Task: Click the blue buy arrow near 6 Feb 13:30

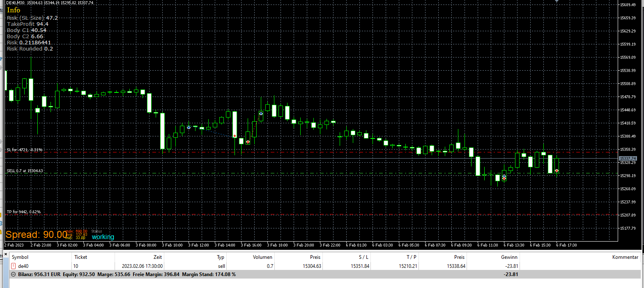Action: 504,176
